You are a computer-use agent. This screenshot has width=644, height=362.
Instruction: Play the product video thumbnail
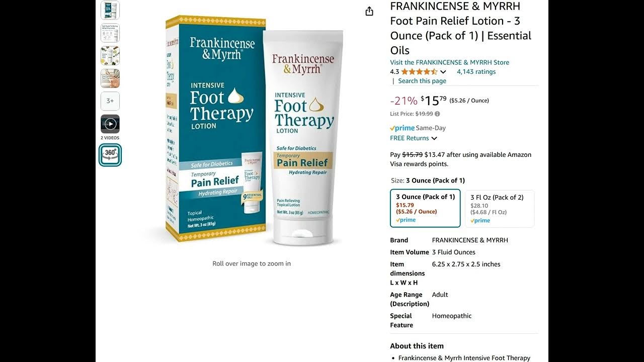pos(110,124)
